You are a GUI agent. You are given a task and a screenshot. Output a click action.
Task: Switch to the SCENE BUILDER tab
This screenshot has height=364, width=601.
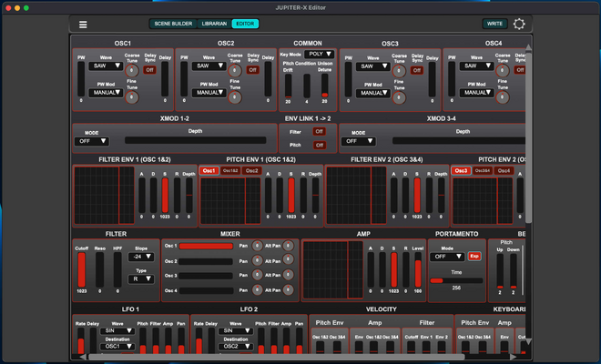(x=173, y=24)
